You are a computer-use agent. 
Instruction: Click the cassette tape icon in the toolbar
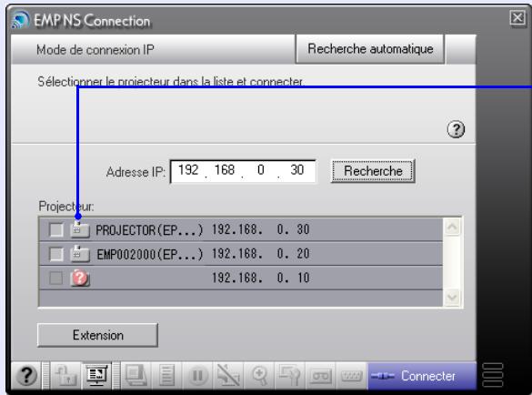[x=320, y=376]
